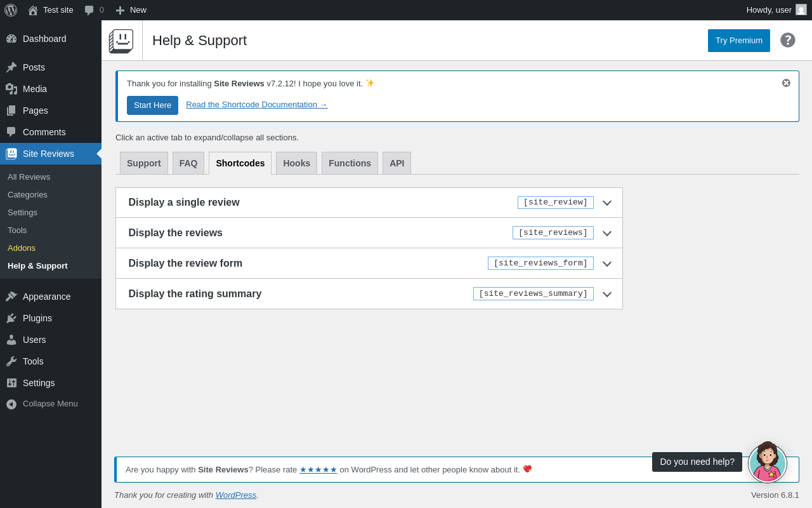This screenshot has width=812, height=508.
Task: Open main Settings menu with sliders icon
Action: point(51,383)
